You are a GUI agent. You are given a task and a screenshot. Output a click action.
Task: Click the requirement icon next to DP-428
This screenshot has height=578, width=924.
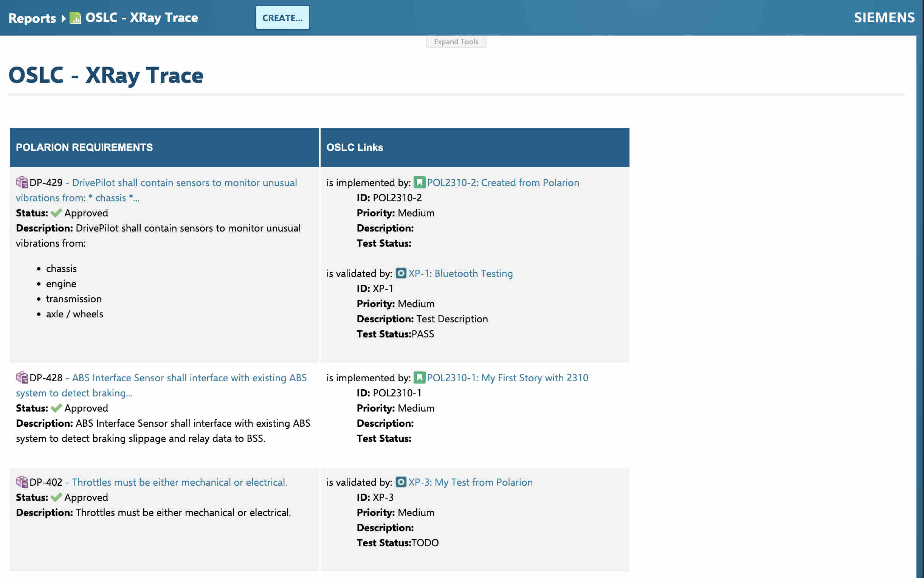click(22, 377)
